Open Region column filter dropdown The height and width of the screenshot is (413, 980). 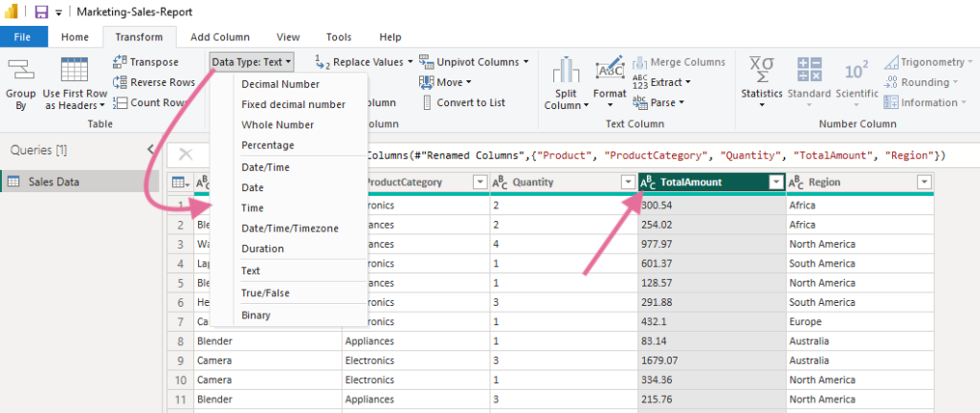coord(924,183)
